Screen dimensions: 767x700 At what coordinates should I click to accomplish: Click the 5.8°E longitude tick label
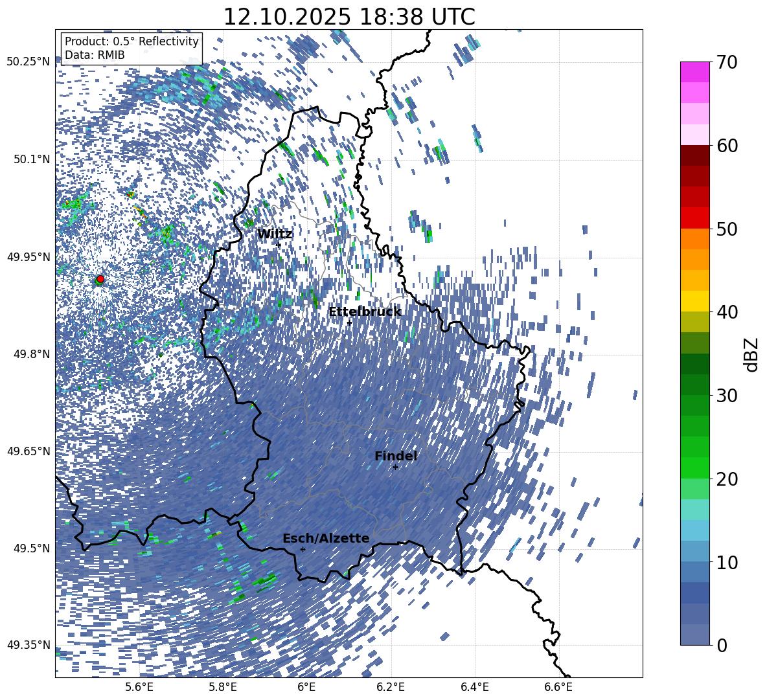pos(223,687)
